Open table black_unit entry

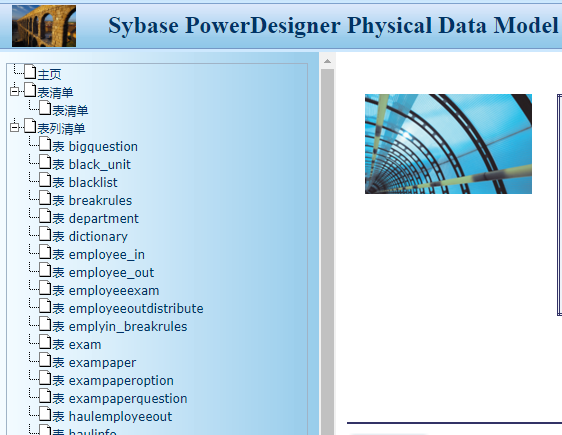91,164
